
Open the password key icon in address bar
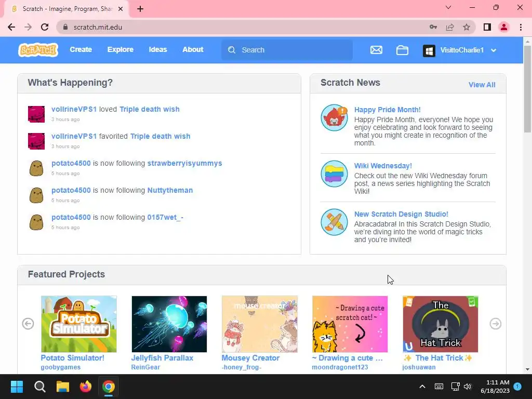pyautogui.click(x=433, y=27)
